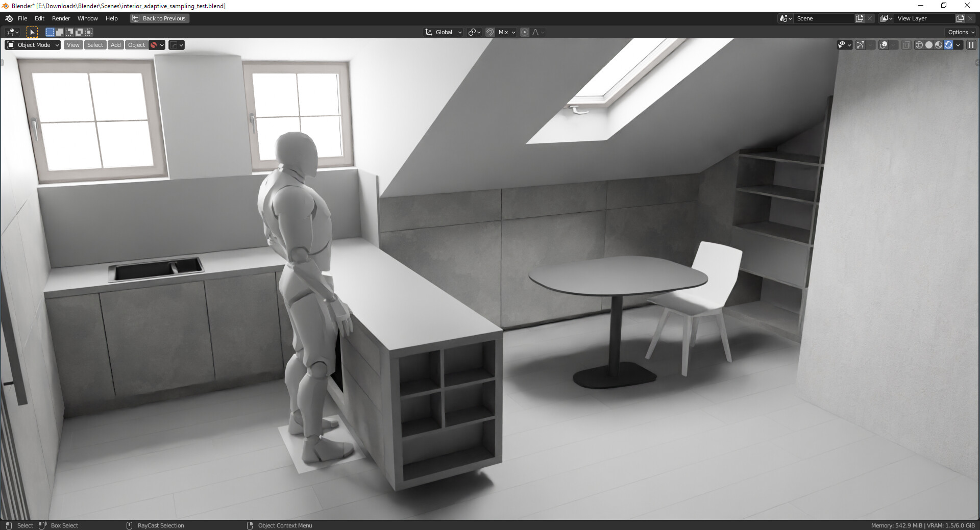Add a new view layer icon

click(x=960, y=18)
